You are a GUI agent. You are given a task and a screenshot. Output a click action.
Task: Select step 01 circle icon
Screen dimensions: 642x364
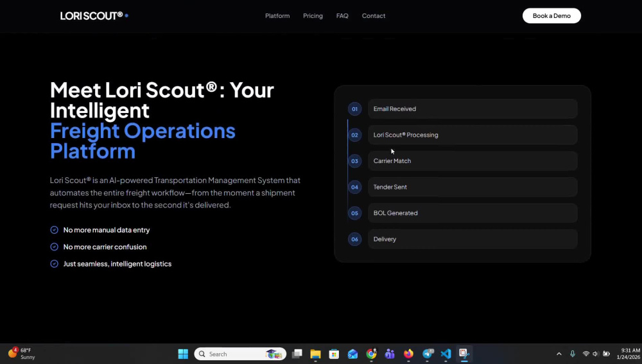click(x=354, y=109)
